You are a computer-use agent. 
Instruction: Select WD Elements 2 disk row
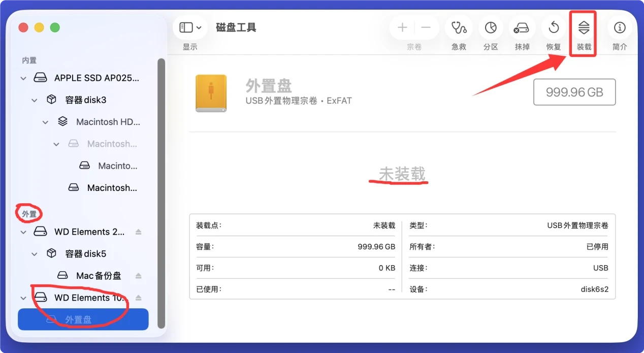tap(83, 232)
